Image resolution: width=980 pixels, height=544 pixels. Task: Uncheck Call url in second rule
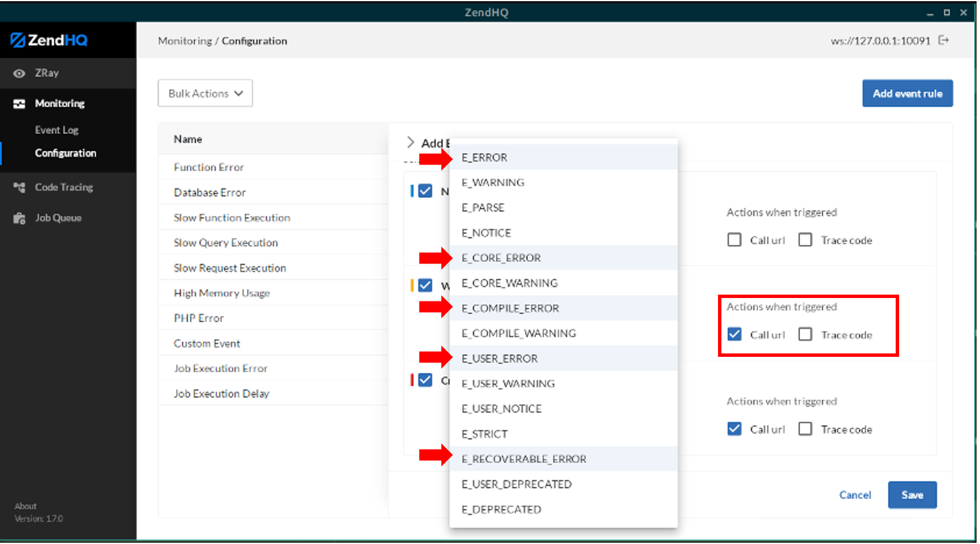coord(734,335)
